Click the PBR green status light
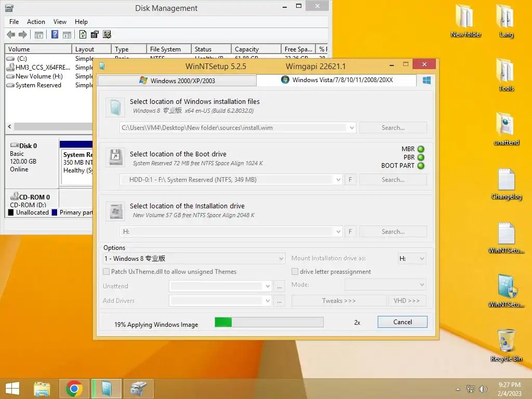This screenshot has height=399, width=532. tap(421, 157)
